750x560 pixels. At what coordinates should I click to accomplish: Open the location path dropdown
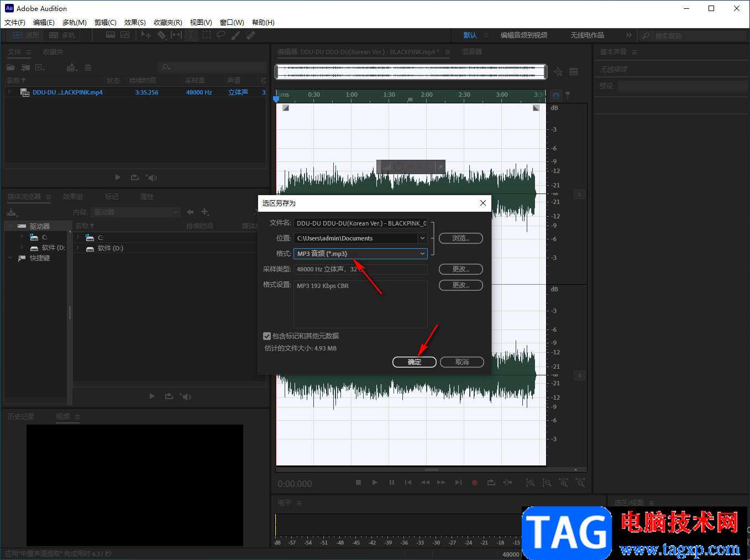pos(422,238)
